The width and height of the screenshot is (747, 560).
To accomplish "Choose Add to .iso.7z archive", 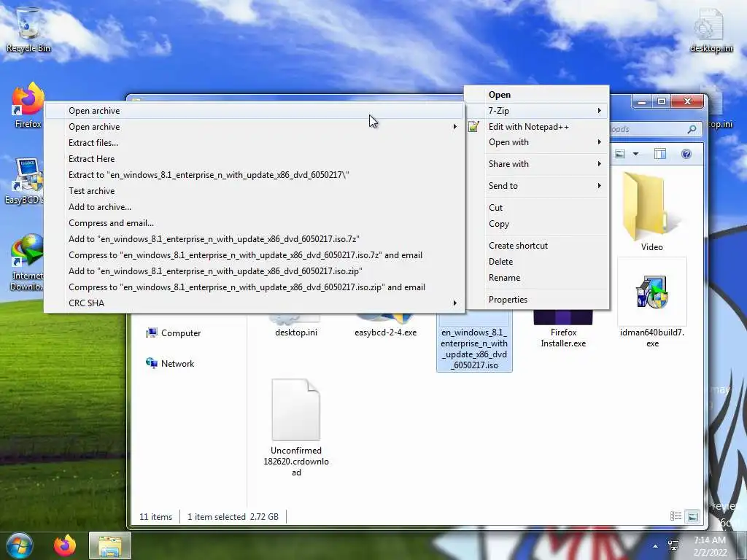I will (x=254, y=238).
